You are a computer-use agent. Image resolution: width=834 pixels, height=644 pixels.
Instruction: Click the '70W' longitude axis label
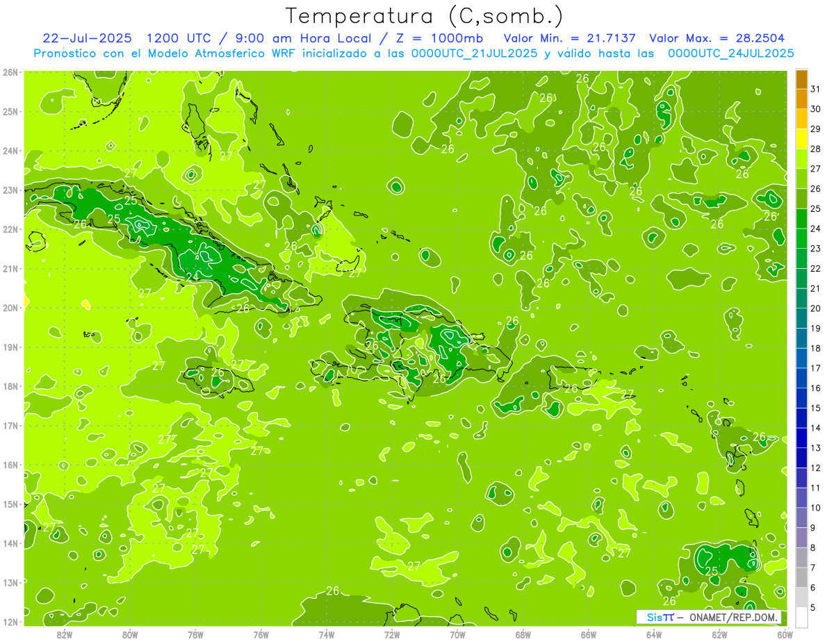[x=457, y=634]
